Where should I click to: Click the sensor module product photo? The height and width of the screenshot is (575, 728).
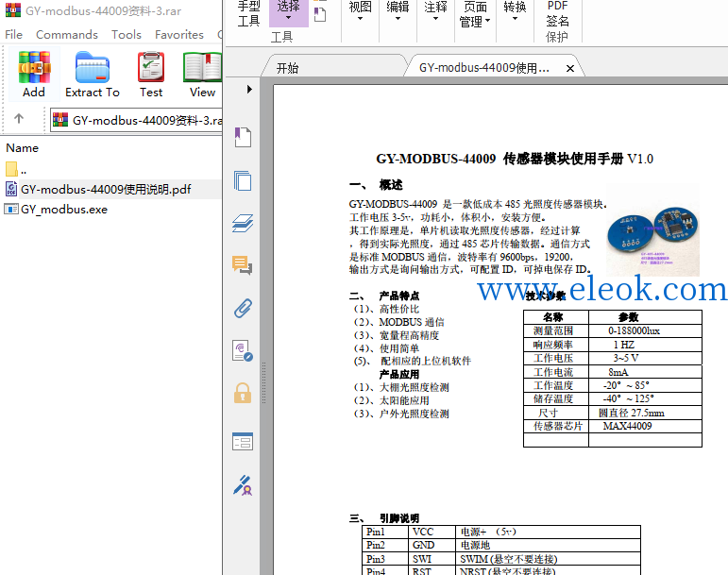click(x=652, y=231)
